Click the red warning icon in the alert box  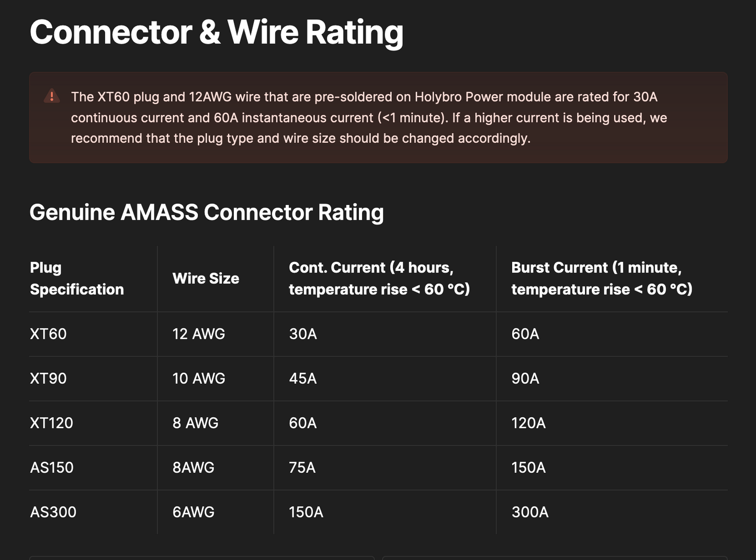click(x=52, y=96)
